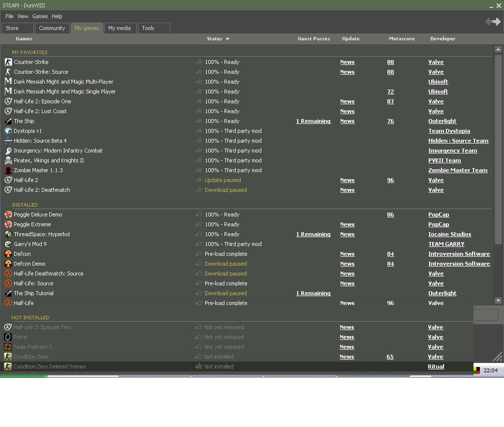Toggle favorite star for The Ship
The width and height of the screenshot is (504, 427).
pos(199,121)
